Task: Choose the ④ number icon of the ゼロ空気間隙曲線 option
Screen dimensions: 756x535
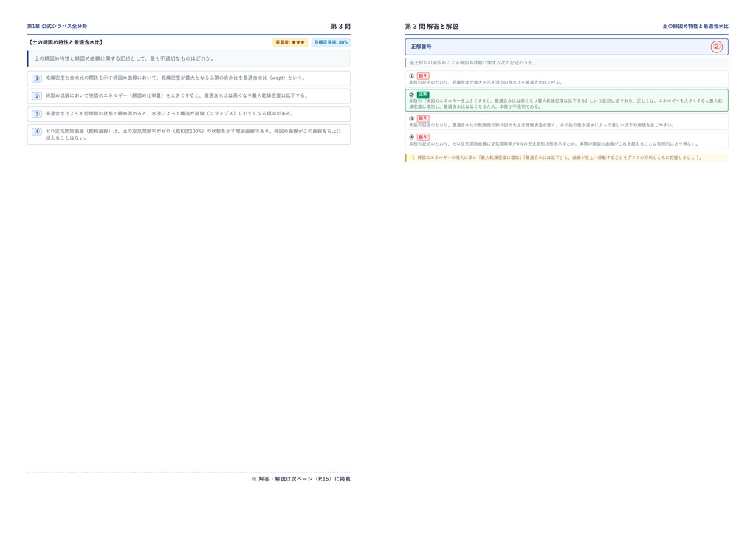Action: click(x=37, y=132)
